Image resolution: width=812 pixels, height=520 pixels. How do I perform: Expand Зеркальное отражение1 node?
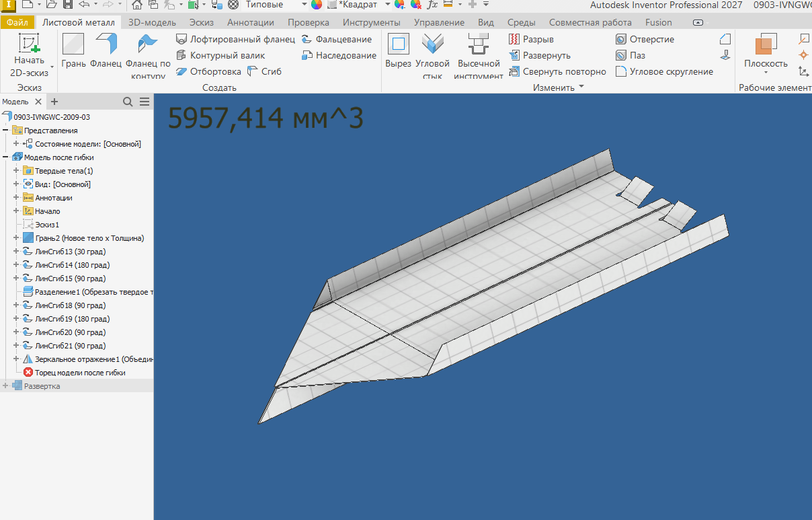click(16, 359)
